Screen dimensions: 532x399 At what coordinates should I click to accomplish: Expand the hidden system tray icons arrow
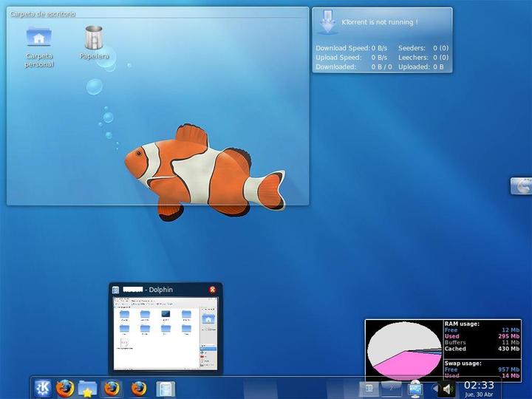pyautogui.click(x=434, y=389)
